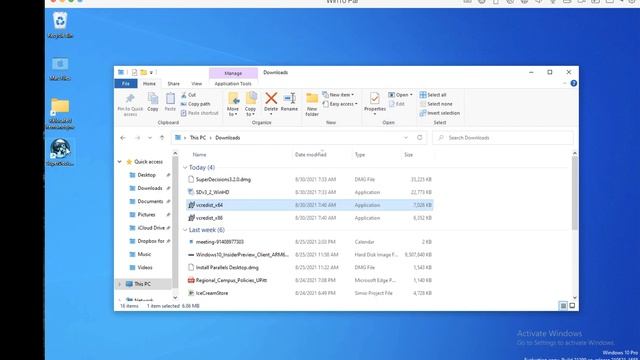Viewport: 640px width, 360px height.
Task: Click the Cut scissors icon
Action: (184, 95)
